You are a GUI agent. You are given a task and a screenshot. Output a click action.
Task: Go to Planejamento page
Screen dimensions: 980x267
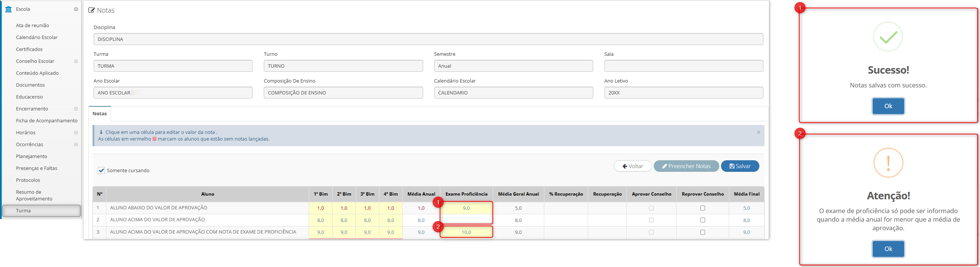(x=32, y=157)
